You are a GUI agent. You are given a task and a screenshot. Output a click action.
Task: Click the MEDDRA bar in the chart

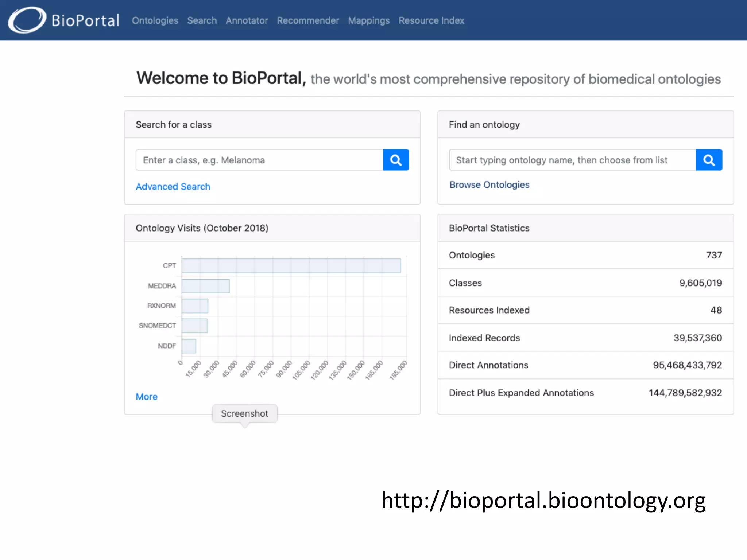(x=206, y=286)
